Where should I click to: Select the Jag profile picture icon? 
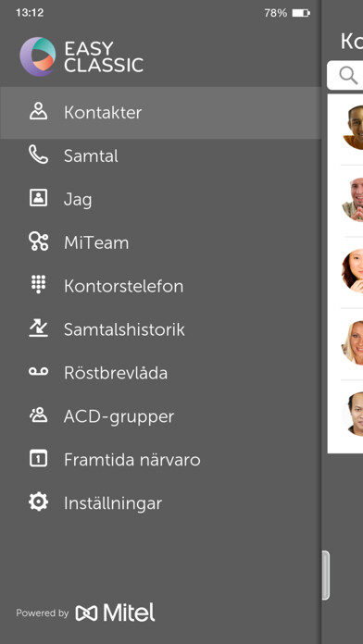(39, 198)
